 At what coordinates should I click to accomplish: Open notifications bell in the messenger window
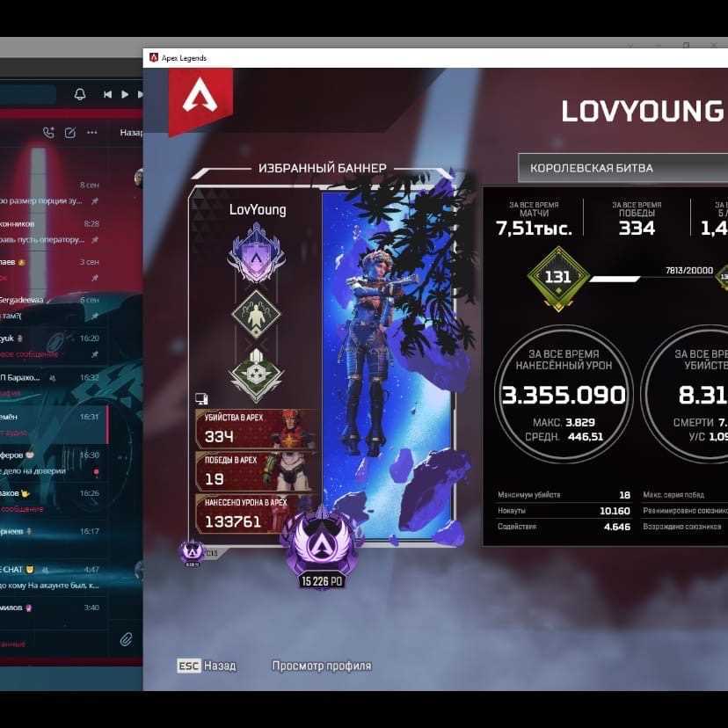[x=80, y=94]
